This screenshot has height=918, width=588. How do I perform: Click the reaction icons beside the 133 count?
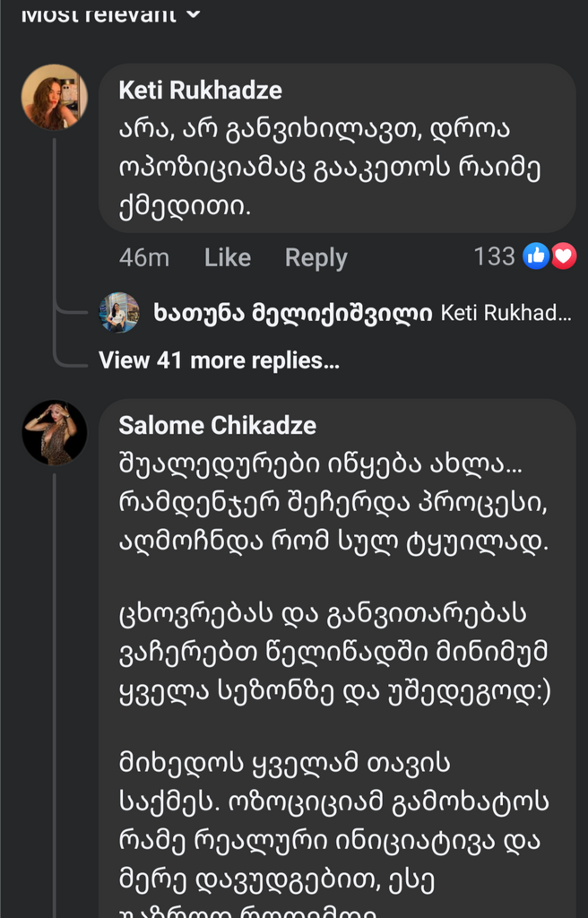pyautogui.click(x=548, y=255)
